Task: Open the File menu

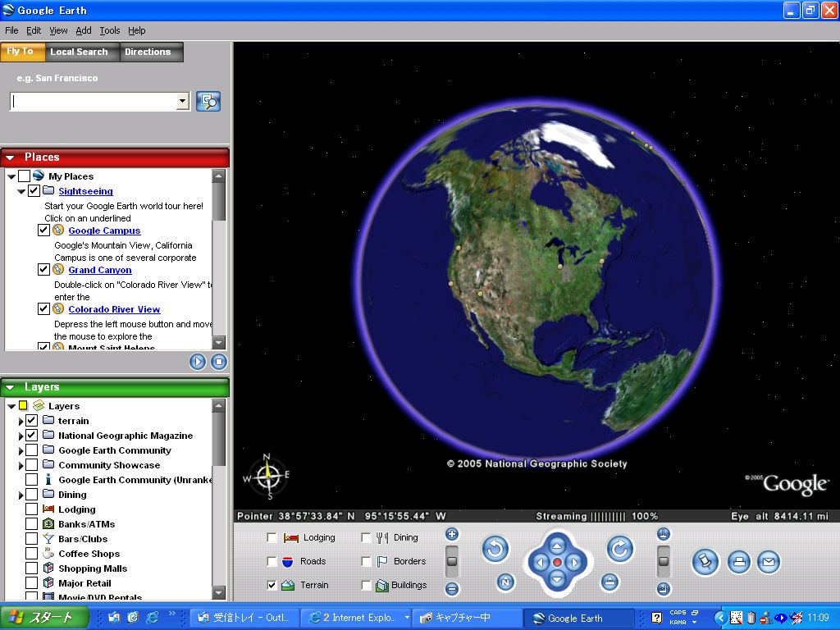Action: pos(11,30)
